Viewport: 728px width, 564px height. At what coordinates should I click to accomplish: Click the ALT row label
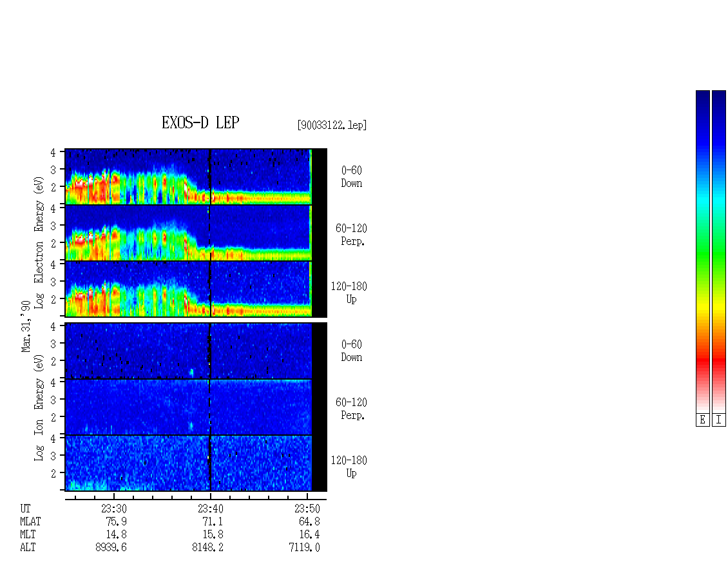[28, 548]
